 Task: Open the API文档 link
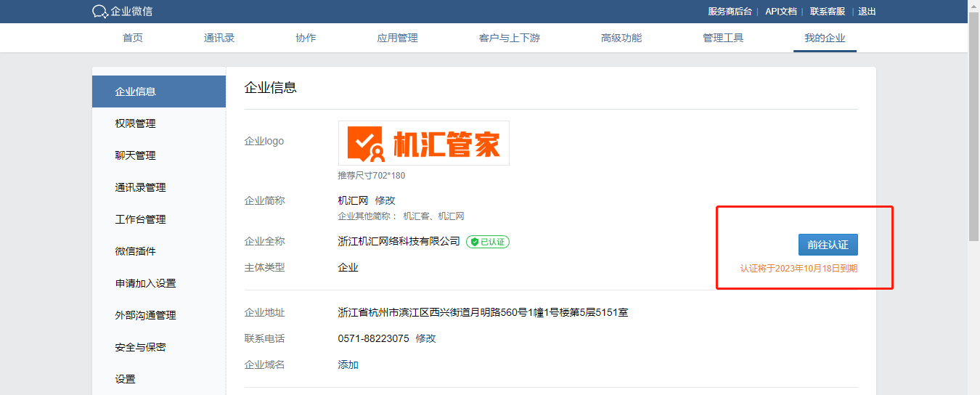(780, 12)
